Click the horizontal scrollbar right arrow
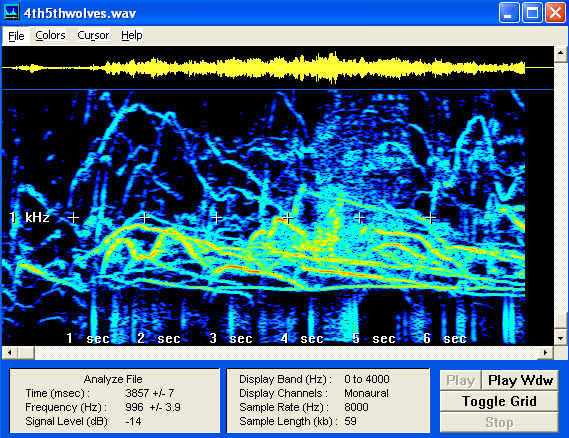The width and height of the screenshot is (569, 438). pos(545,352)
